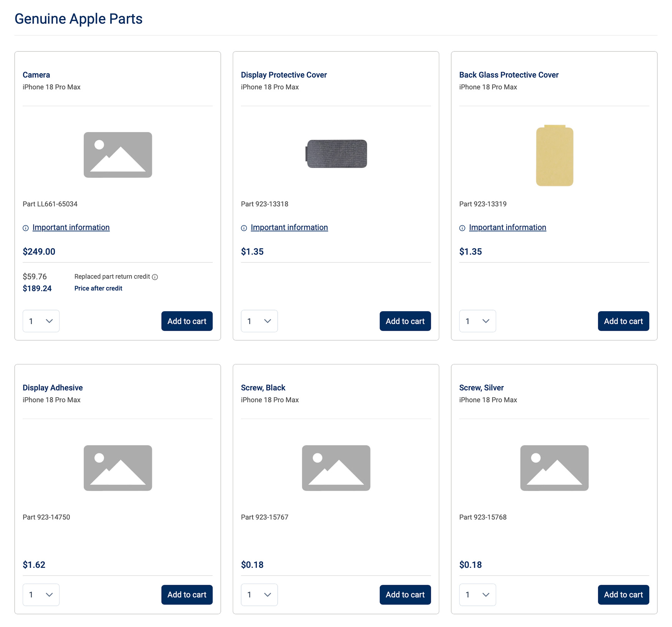
Task: Click the Screw, Black title
Action: click(263, 388)
